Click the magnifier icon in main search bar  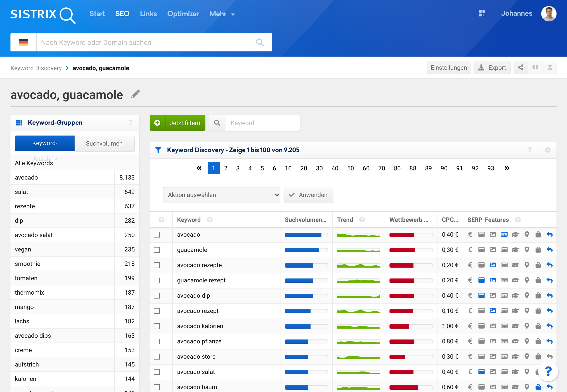(260, 42)
